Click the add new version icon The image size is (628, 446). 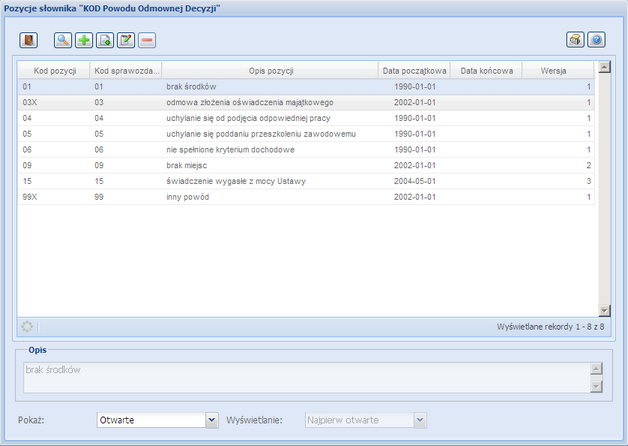(105, 40)
